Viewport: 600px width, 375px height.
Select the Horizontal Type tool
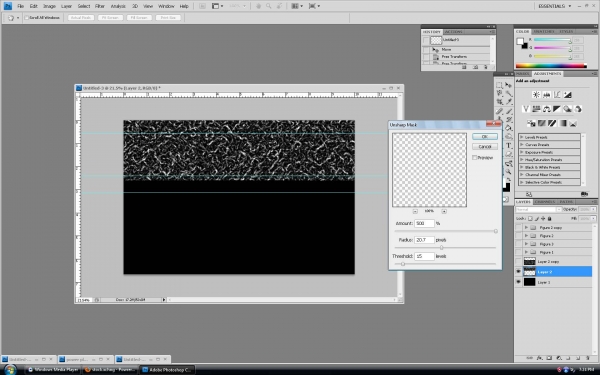509,145
